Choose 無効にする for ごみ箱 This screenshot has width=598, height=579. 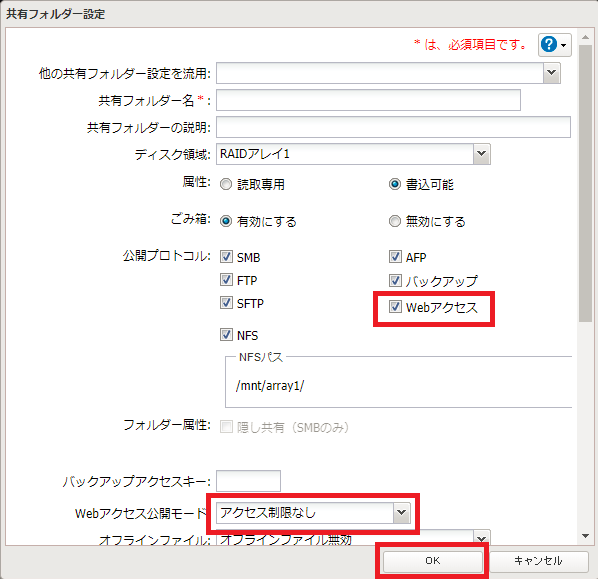coord(395,221)
